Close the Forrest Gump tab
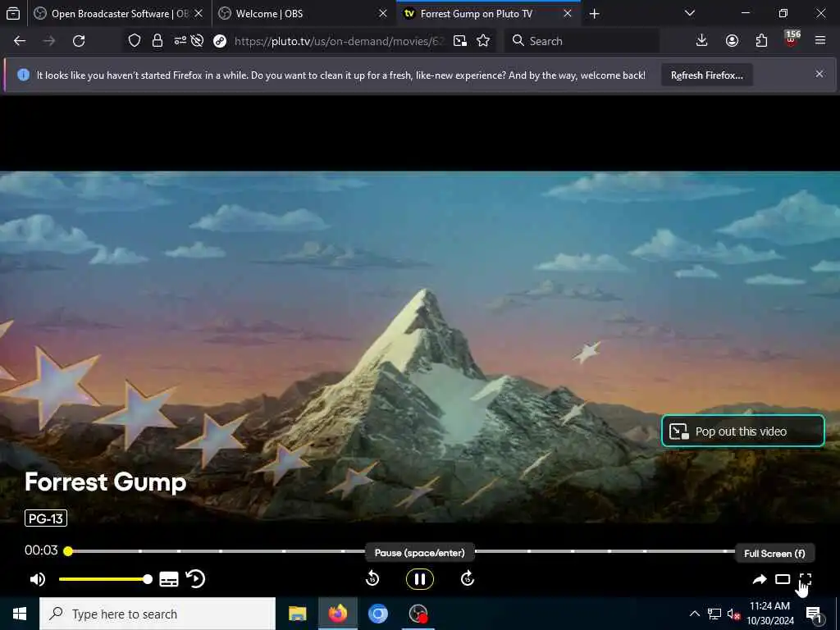840x630 pixels. point(568,13)
